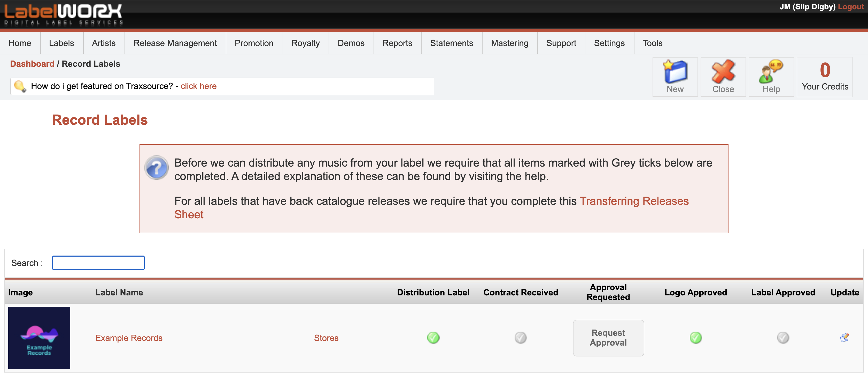Open the Release Management dropdown menu
868x373 pixels.
tap(175, 43)
